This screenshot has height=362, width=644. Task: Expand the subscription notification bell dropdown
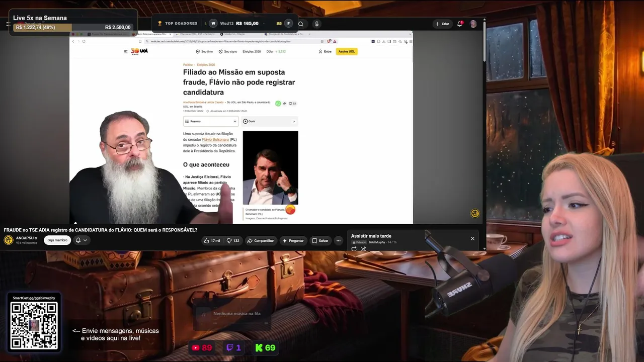(82, 240)
